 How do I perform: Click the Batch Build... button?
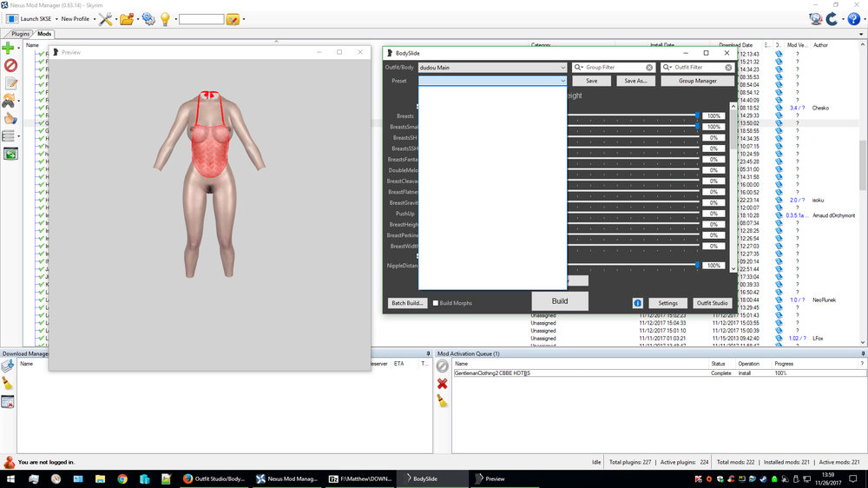[x=407, y=303]
